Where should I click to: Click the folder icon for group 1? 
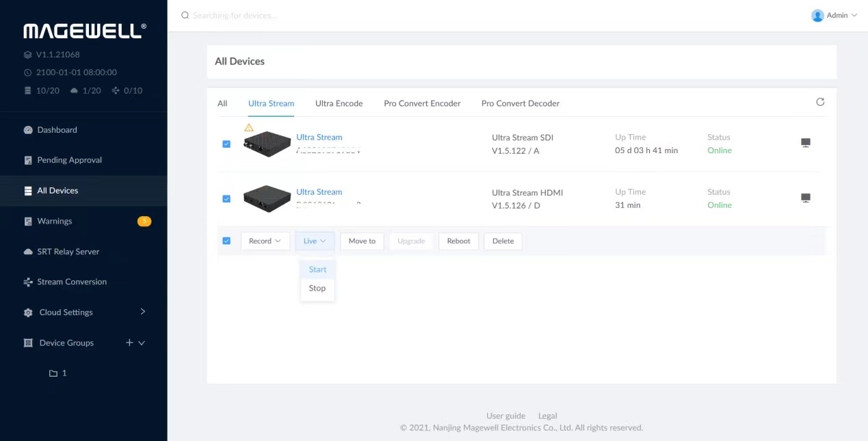point(53,373)
